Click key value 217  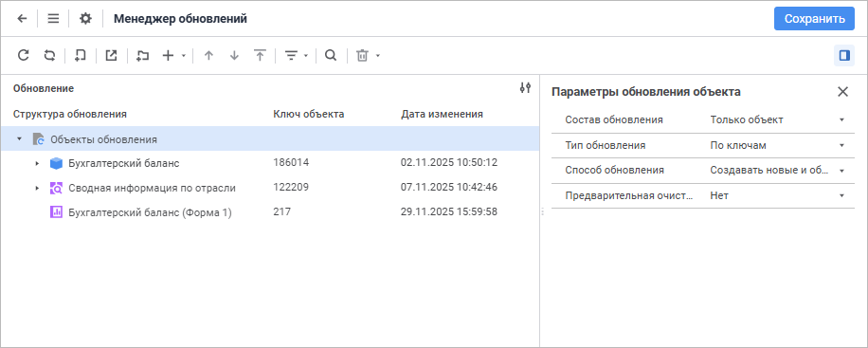coord(281,211)
